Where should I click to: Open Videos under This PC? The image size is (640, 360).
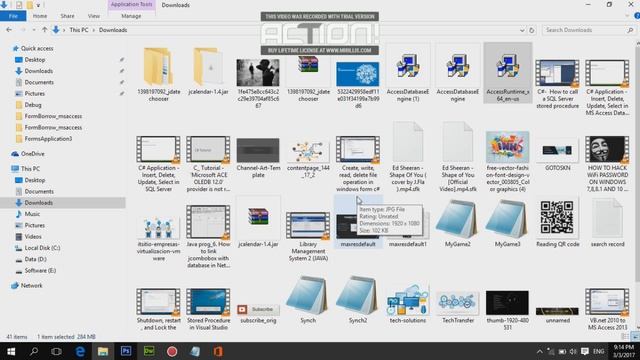click(x=33, y=236)
